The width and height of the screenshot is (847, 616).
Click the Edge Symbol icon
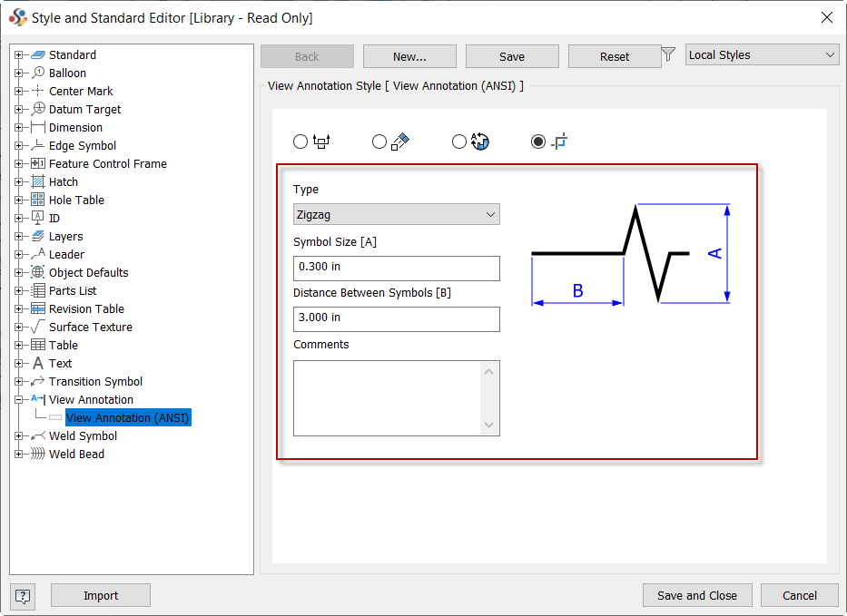point(38,145)
